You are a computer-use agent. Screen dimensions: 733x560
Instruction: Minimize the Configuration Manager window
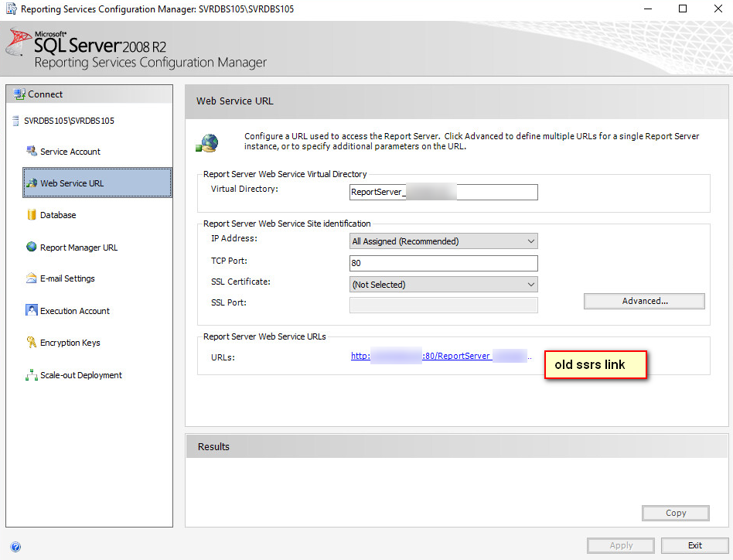(648, 9)
